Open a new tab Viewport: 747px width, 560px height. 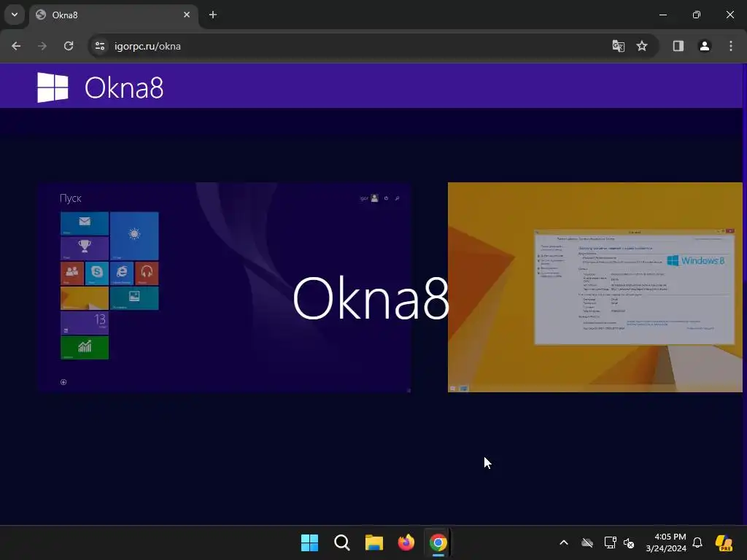(x=213, y=15)
